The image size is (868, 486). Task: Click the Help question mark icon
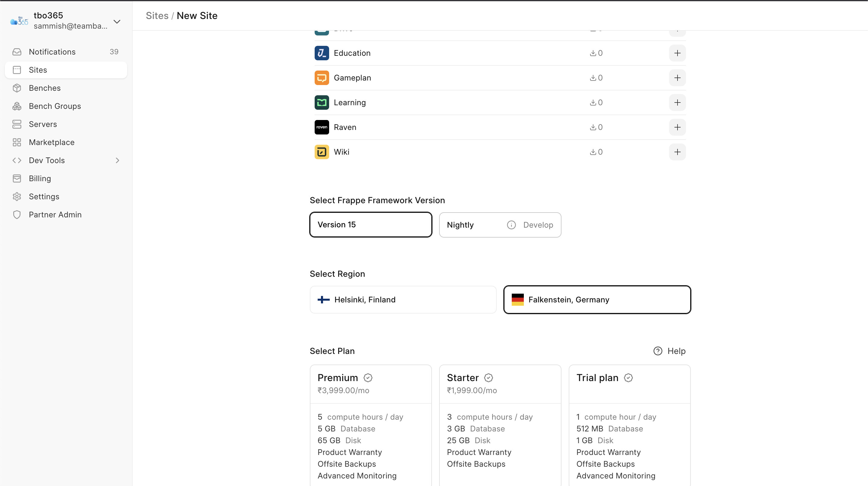[x=658, y=351]
